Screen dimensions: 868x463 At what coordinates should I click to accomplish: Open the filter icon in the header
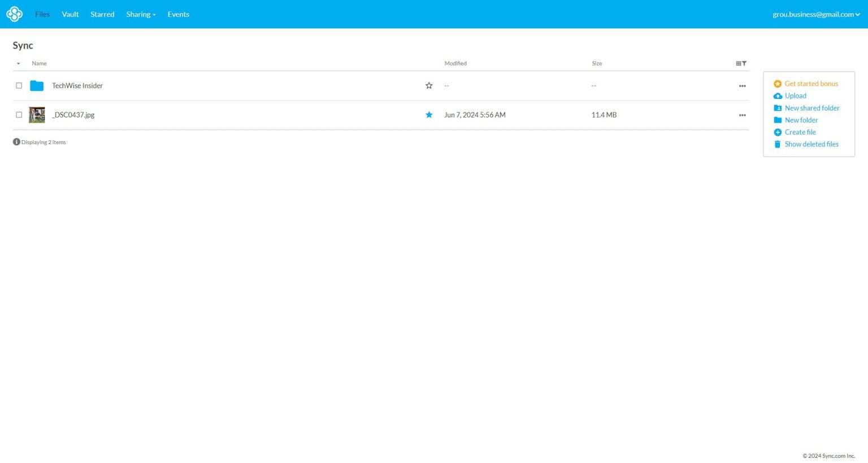click(744, 63)
